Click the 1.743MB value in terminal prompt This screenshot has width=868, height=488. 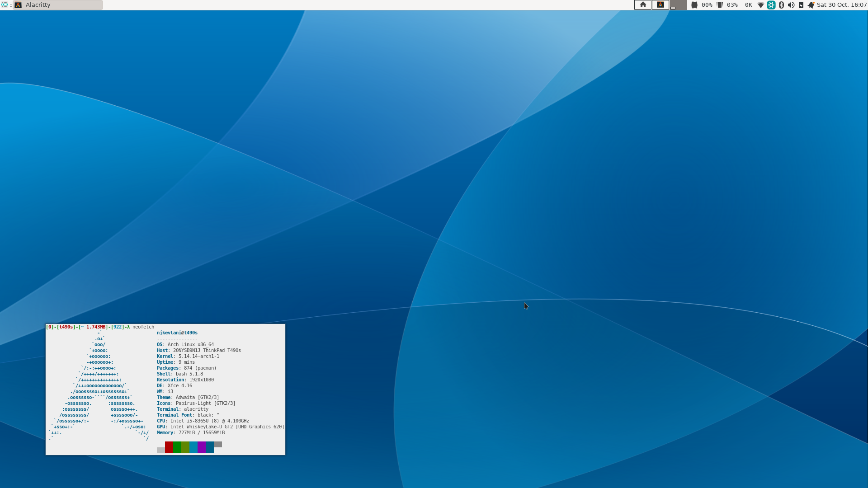point(96,327)
